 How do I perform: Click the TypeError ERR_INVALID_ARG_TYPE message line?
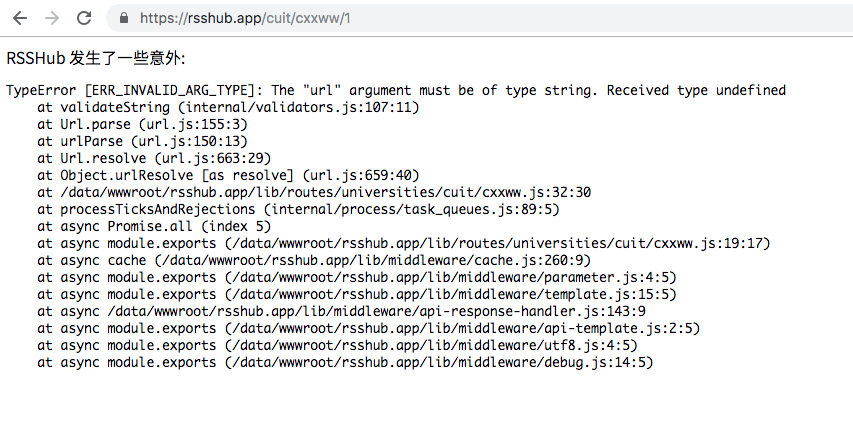[x=396, y=90]
